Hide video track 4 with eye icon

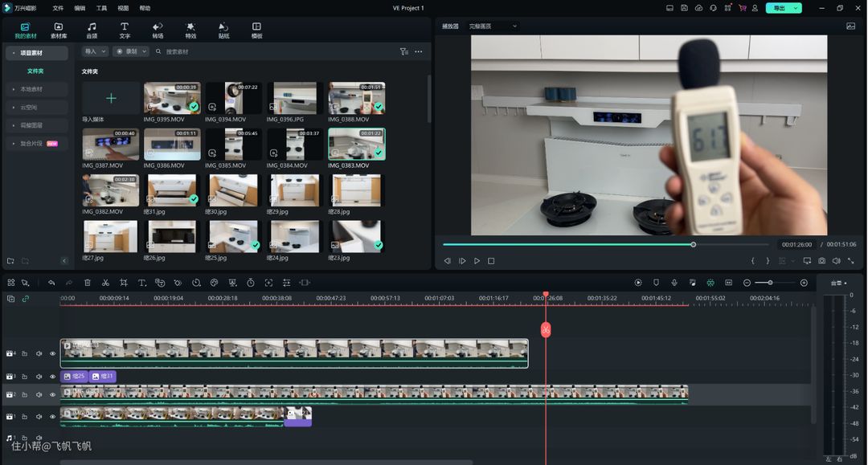[53, 353]
